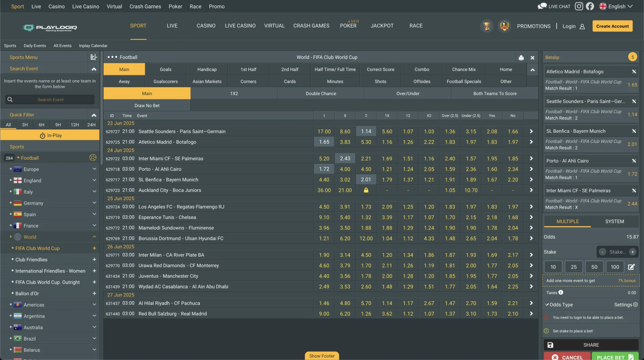Expand the Germany leagues

[94, 203]
